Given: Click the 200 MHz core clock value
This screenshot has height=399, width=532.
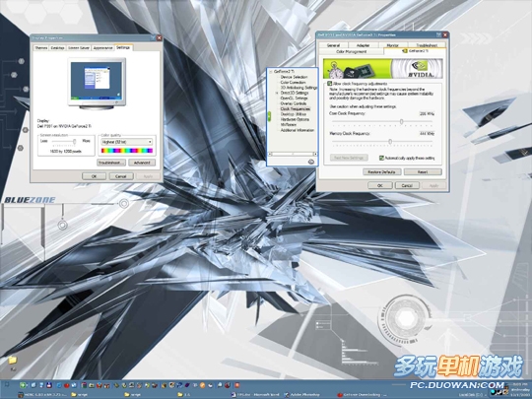Looking at the screenshot, I should [x=427, y=113].
